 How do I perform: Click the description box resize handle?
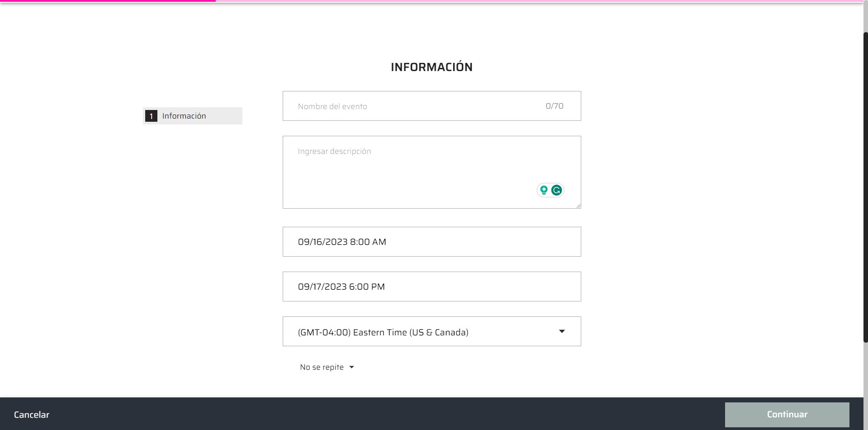coord(578,205)
